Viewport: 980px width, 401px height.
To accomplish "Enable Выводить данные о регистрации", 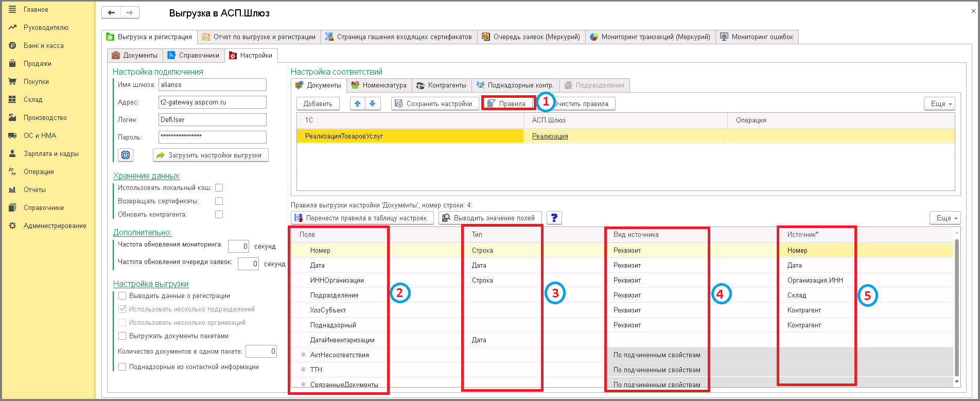I will pos(122,296).
